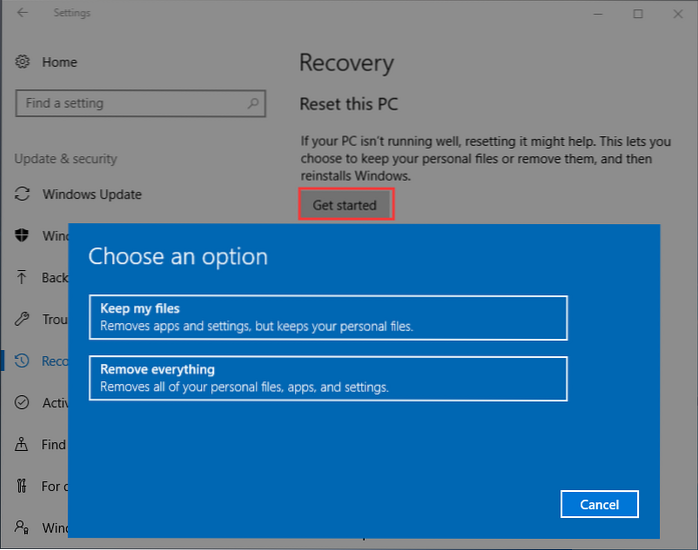Screen dimensions: 698x550
Task: Open Activation via checkmark circle icon
Action: [23, 402]
